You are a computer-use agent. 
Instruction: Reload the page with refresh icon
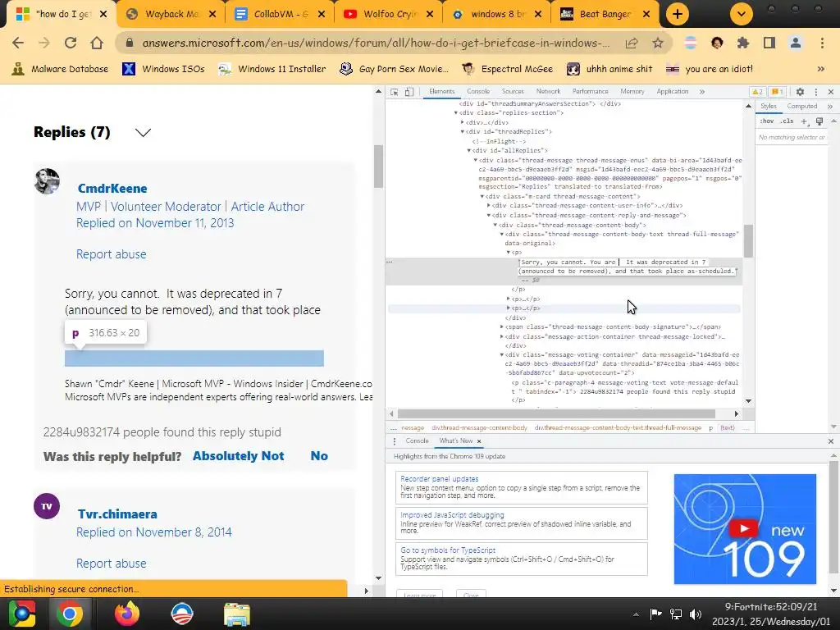[71, 43]
